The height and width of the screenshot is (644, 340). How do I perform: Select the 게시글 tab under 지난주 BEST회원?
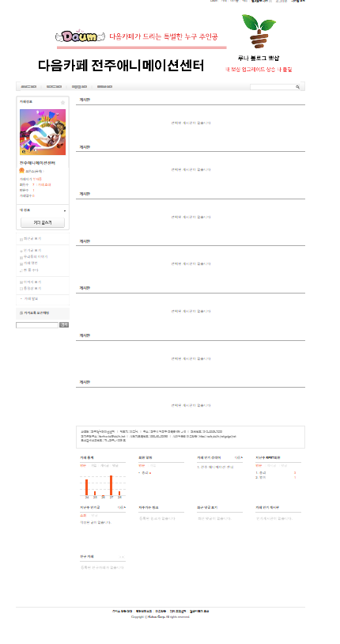(x=270, y=466)
